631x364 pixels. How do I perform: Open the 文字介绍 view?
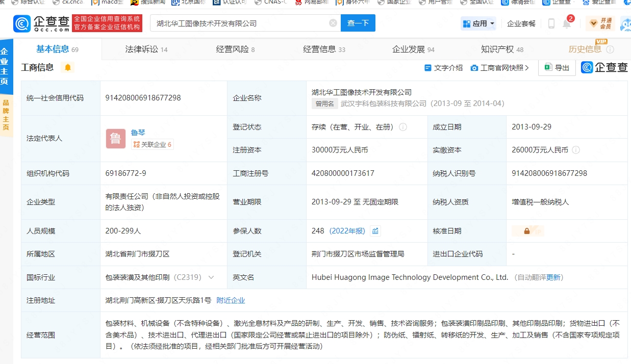point(444,68)
